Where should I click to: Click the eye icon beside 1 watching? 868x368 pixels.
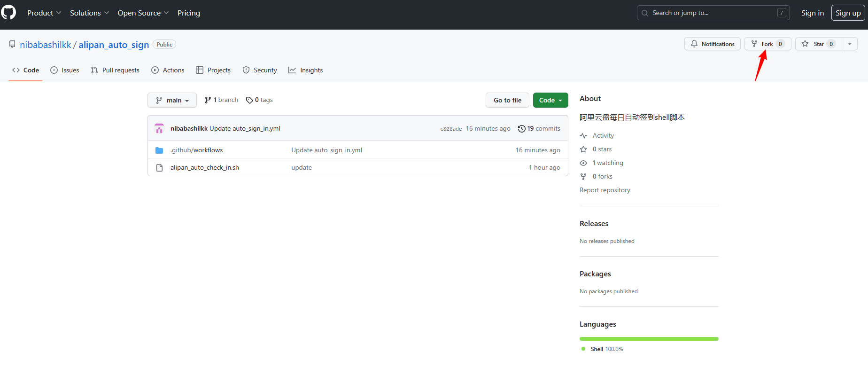coord(583,163)
